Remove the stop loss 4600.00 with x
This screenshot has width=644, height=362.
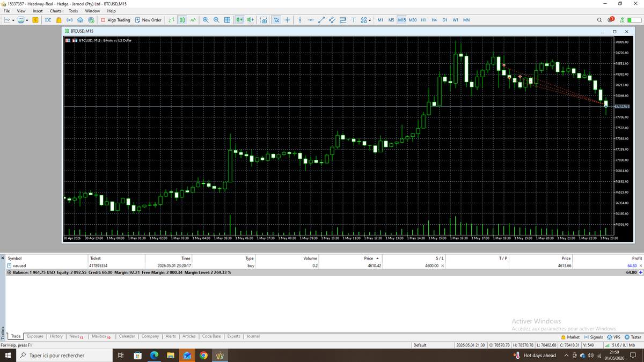(x=442, y=265)
